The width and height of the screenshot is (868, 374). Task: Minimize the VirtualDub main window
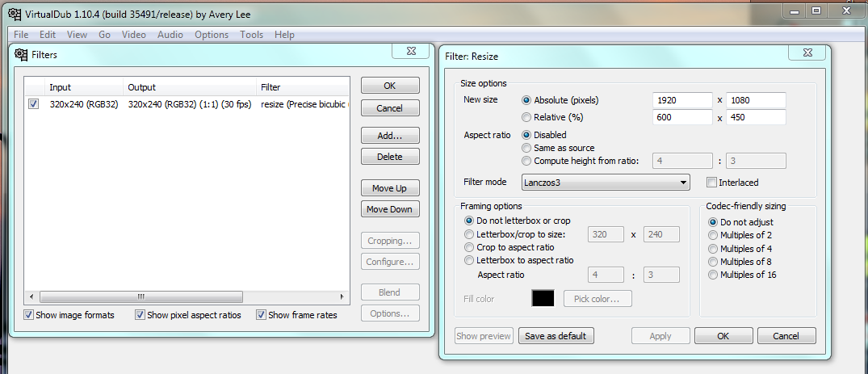(794, 11)
